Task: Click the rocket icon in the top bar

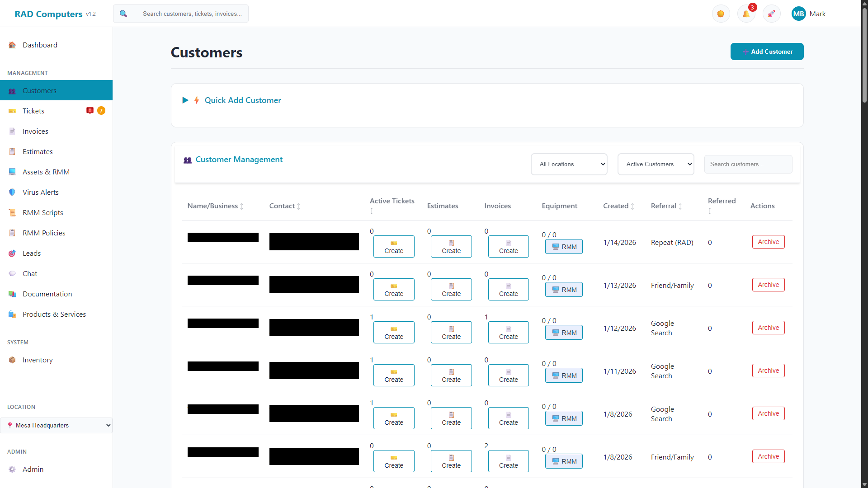Action: click(x=771, y=14)
